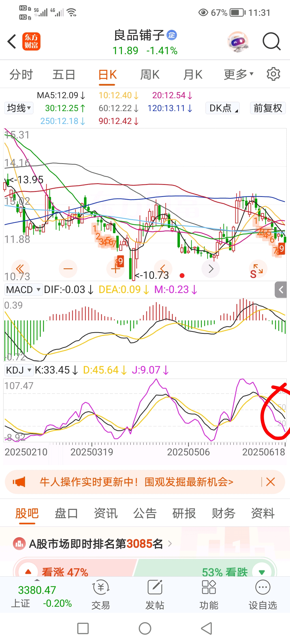The width and height of the screenshot is (290, 644).
Task: Open the search magnifier icon
Action: click(x=271, y=42)
